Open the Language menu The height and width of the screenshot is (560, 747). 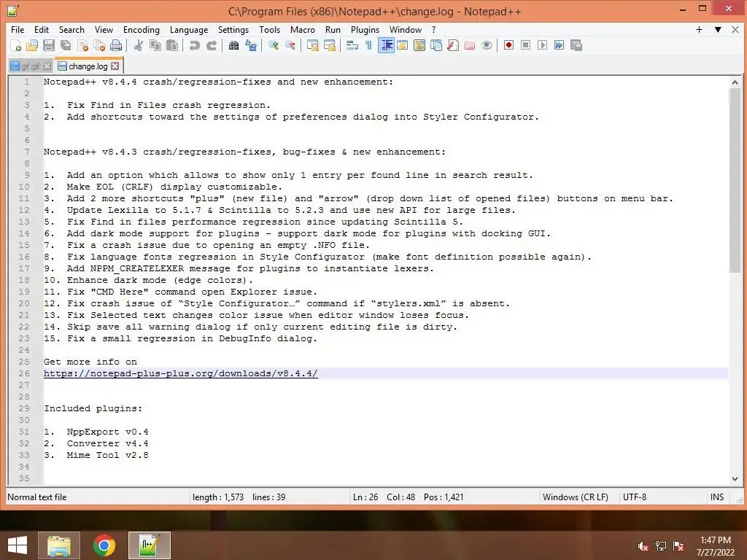coord(189,29)
